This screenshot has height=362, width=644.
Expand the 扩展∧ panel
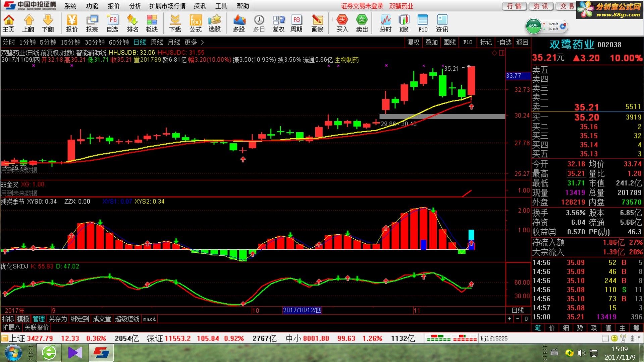[x=11, y=327]
